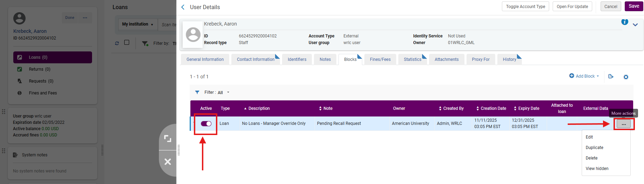Image resolution: width=644 pixels, height=184 pixels.
Task: Check the select-all checkbox in Loans
Action: pos(127,42)
